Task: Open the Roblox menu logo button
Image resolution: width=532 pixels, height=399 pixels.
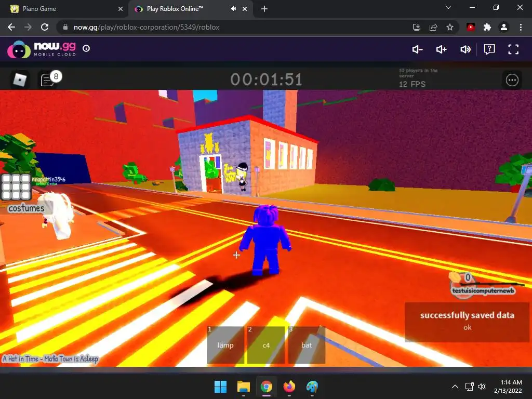Action: [19, 79]
